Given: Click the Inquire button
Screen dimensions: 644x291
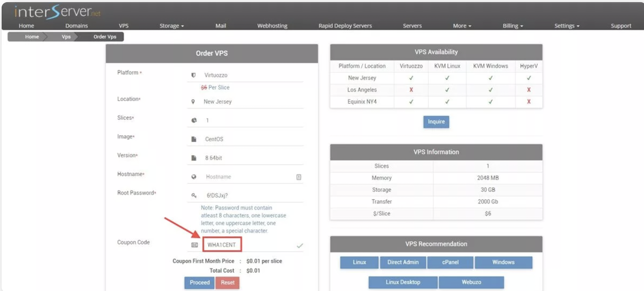Looking at the screenshot, I should coord(436,122).
